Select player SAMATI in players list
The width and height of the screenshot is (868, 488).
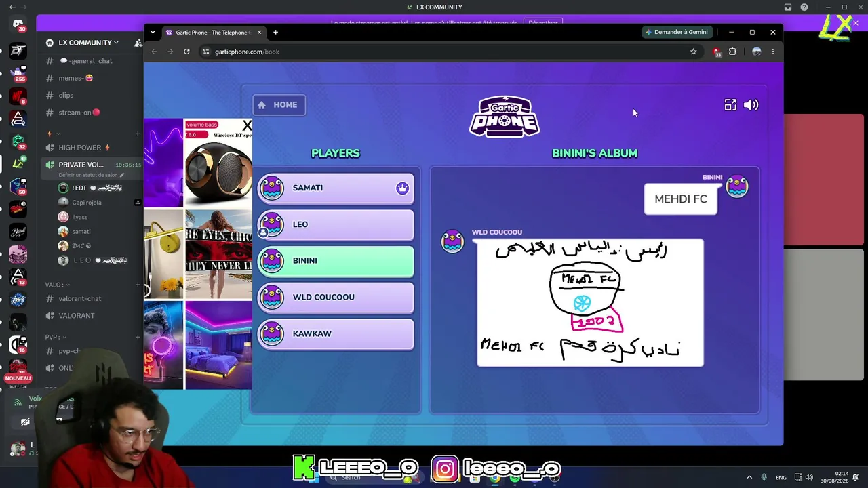click(x=336, y=188)
